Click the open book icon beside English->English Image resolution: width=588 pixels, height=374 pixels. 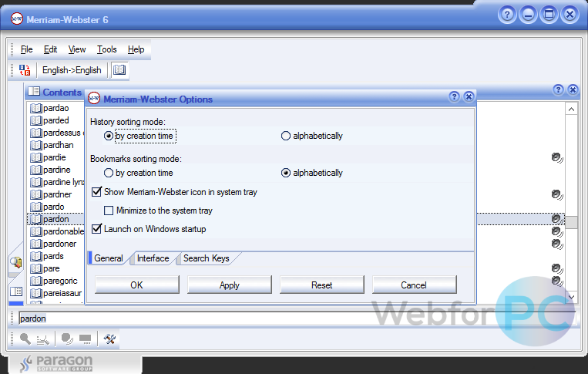point(119,70)
